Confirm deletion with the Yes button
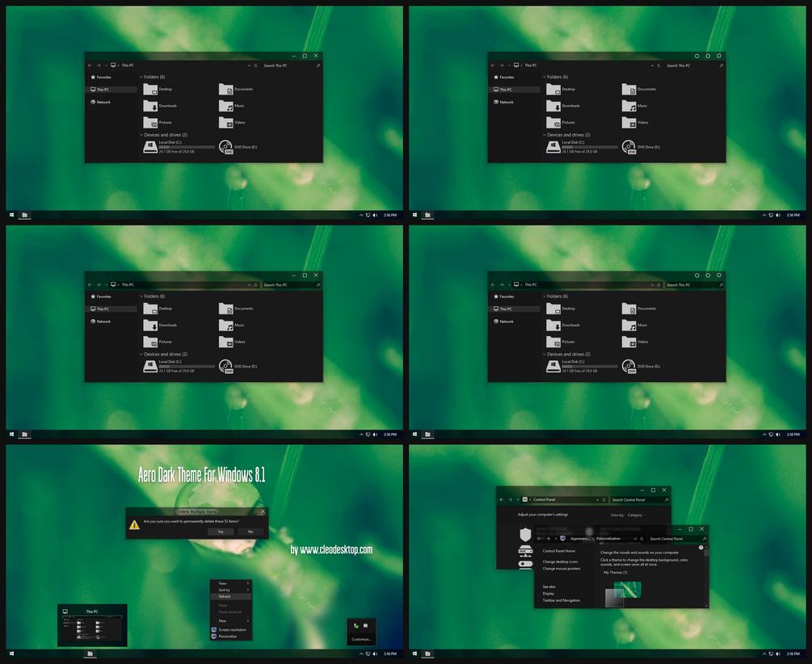Screen dimensions: 812x664 (221, 532)
